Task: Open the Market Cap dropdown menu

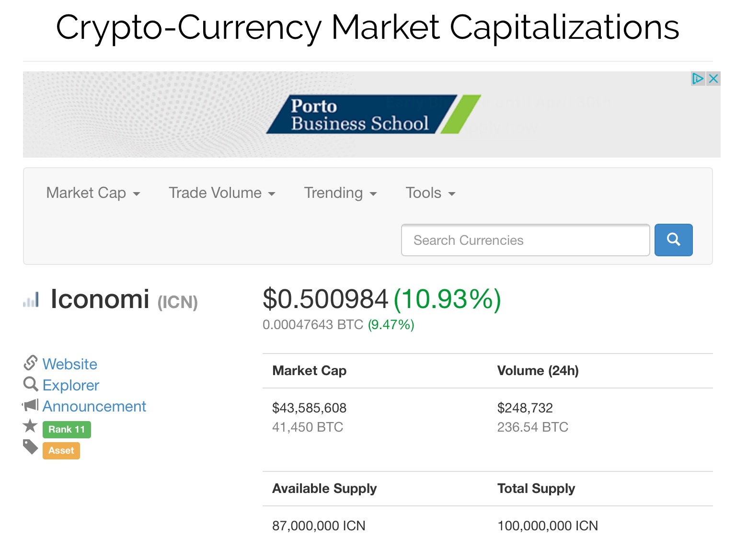Action: pos(93,193)
